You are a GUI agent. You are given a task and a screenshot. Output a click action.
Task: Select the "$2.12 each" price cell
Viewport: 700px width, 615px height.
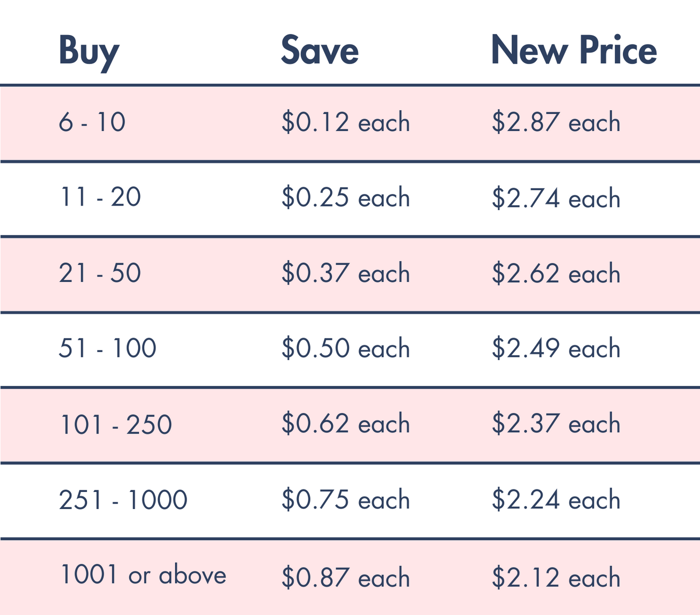[556, 577]
